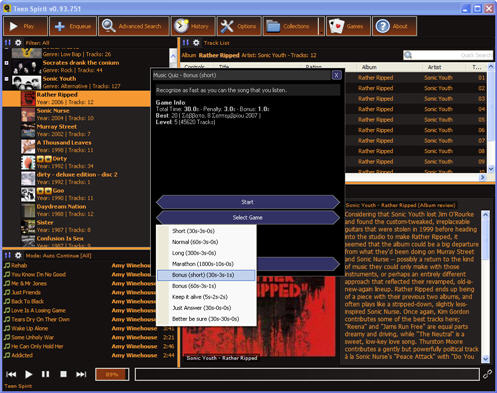Click the volume level box showing 89%
497x393 pixels.
click(112, 374)
